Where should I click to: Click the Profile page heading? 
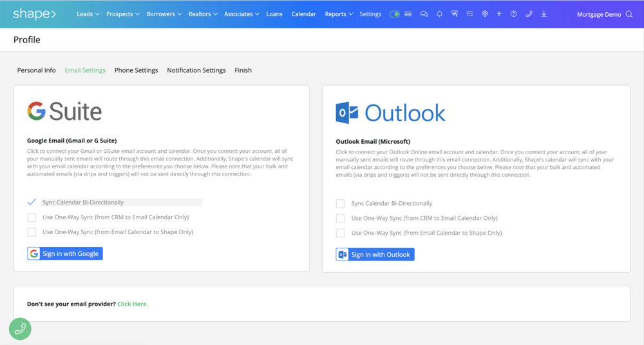[26, 40]
